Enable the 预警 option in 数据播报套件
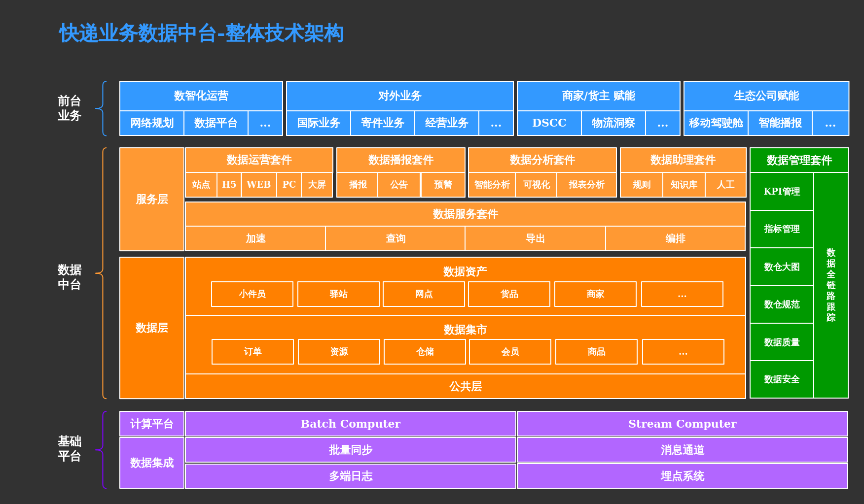 point(442,185)
